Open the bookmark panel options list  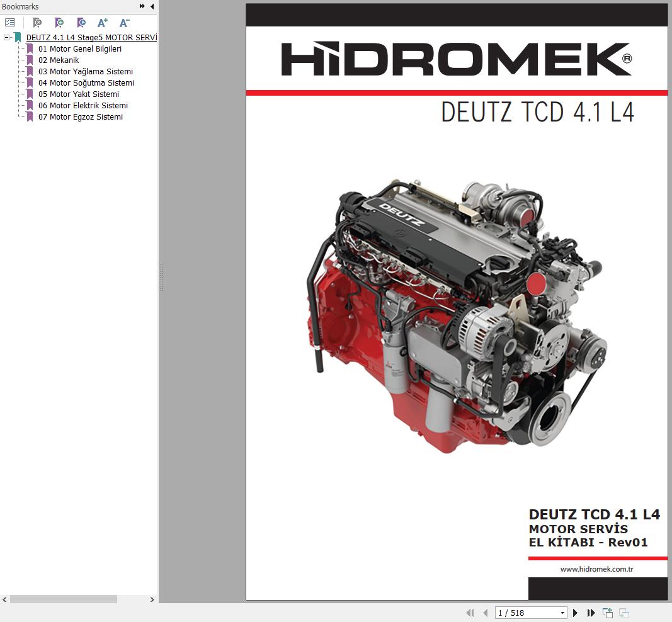tap(10, 21)
